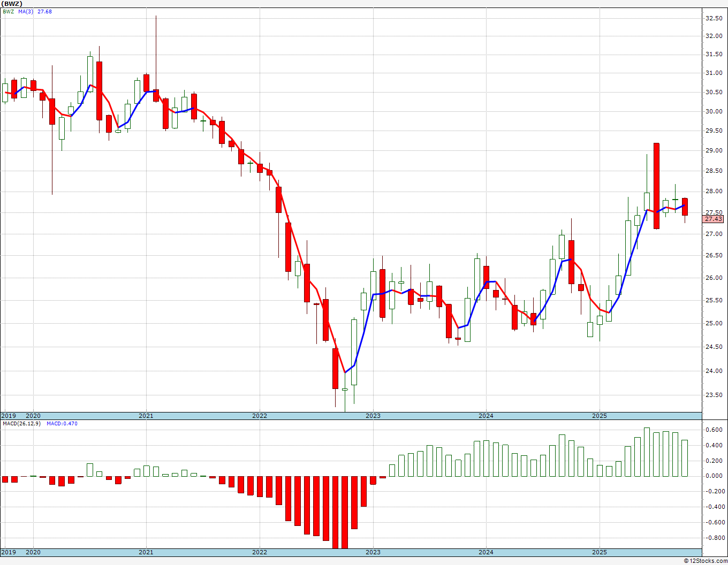Click 2019 on the price chart time axis

click(x=9, y=416)
